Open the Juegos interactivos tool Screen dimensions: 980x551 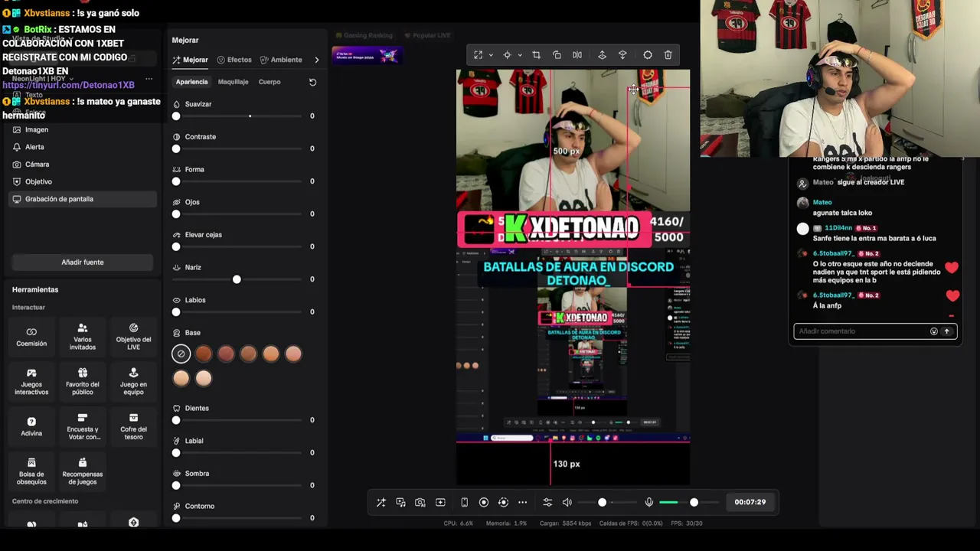(31, 382)
